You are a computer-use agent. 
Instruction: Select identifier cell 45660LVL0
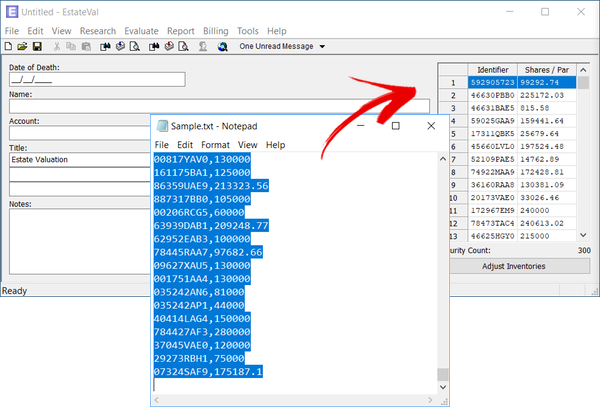[492, 147]
